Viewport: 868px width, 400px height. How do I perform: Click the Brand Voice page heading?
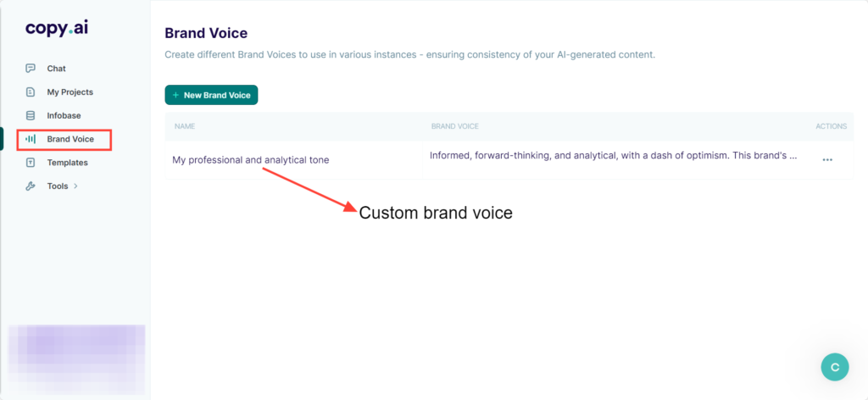tap(206, 33)
